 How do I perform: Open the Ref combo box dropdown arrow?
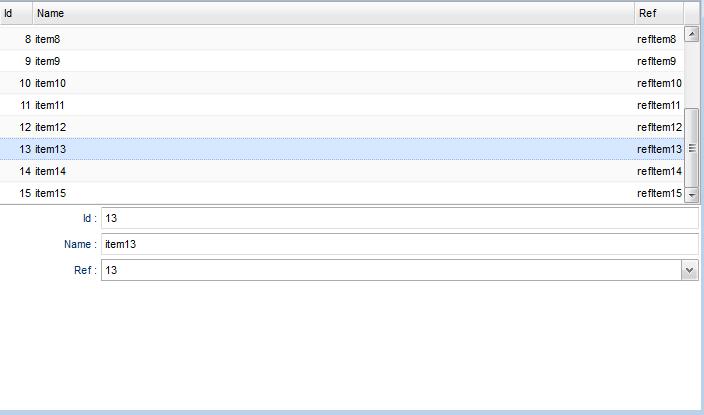click(x=690, y=270)
